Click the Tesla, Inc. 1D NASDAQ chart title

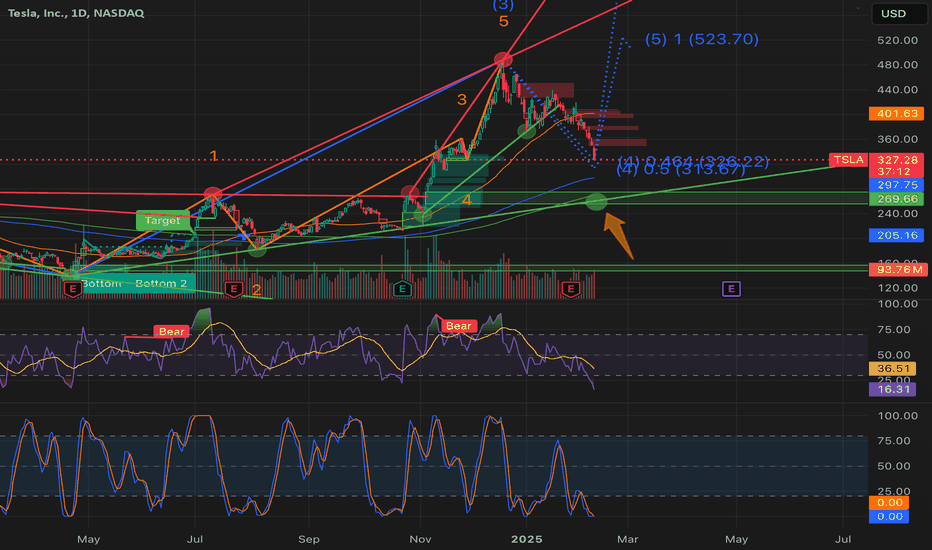[75, 13]
